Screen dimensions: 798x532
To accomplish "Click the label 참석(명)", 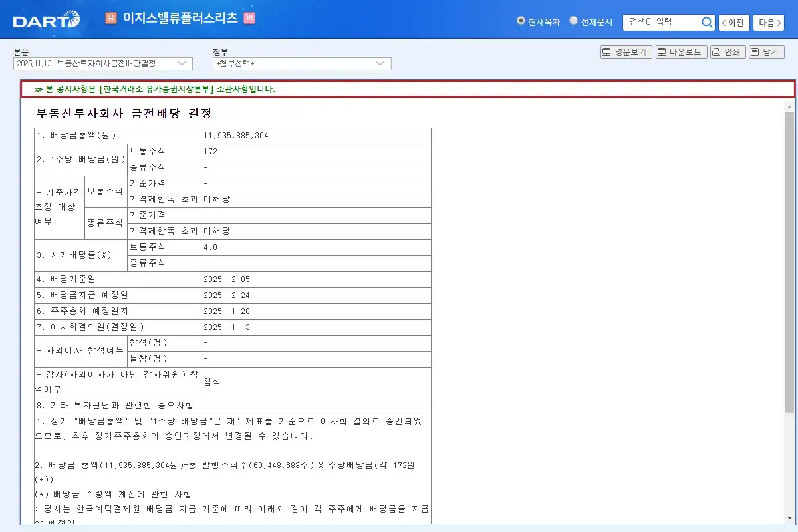I will [x=149, y=343].
